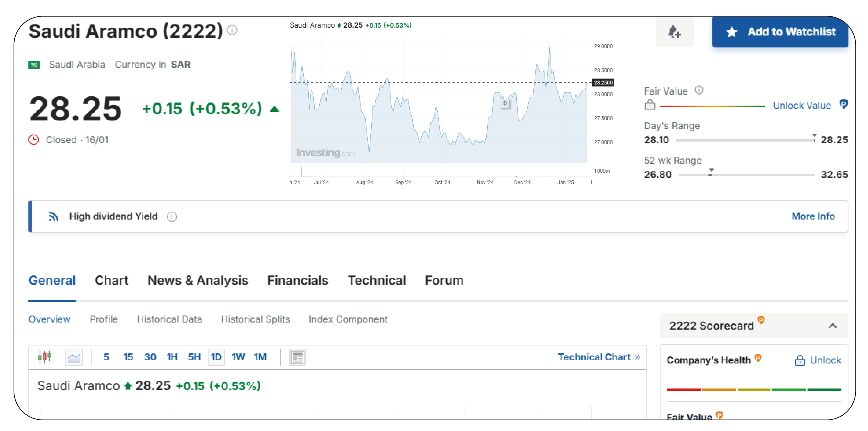The height and width of the screenshot is (431, 868).
Task: Open the news layout icon in chart toolbar
Action: (297, 357)
